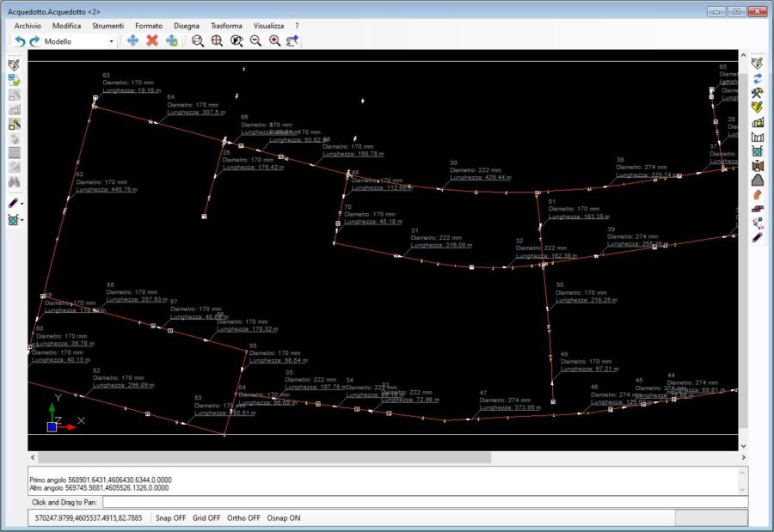Click pipe 50 label Lunghezza 216.25 m
Image resolution: width=774 pixels, height=532 pixels.
coord(586,300)
